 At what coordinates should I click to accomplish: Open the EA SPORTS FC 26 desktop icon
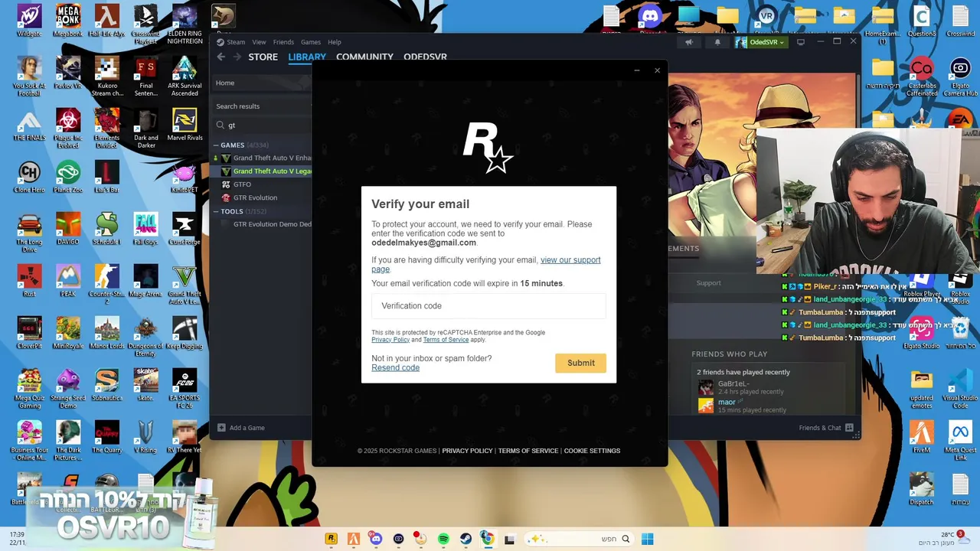click(x=185, y=388)
